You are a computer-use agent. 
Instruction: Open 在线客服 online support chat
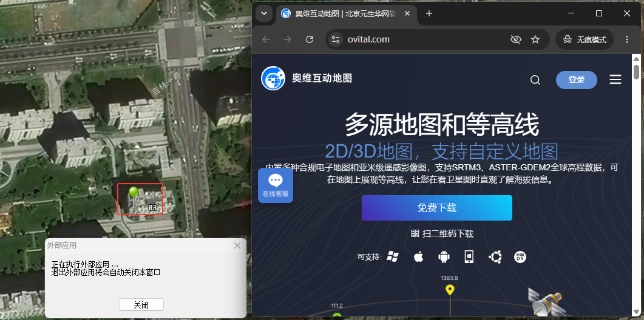pyautogui.click(x=276, y=185)
